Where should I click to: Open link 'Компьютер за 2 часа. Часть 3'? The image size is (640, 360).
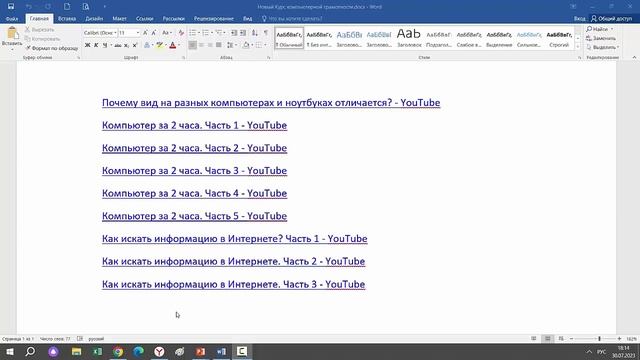tap(194, 171)
